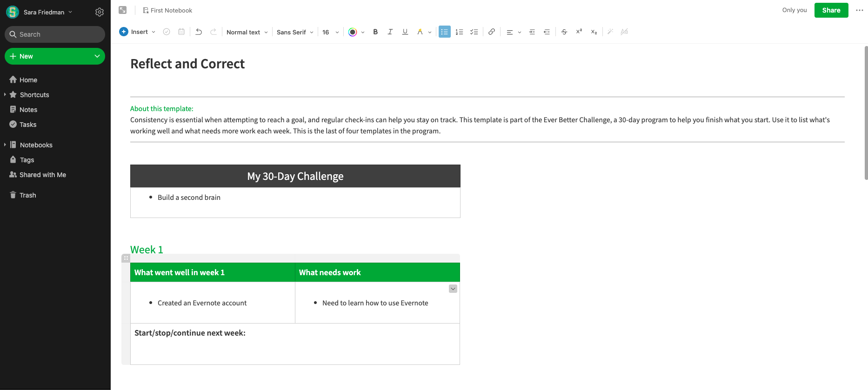Screen dimensions: 868x390
Task: Open the font color picker
Action: 353,32
